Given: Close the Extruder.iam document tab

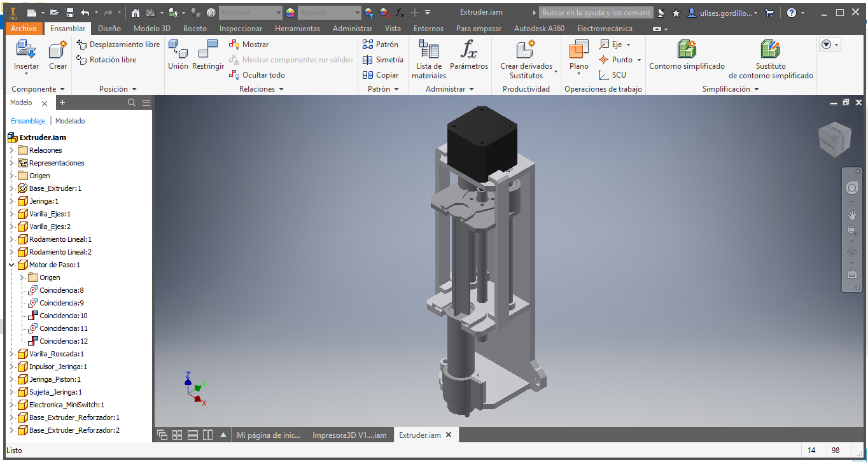Looking at the screenshot, I should coord(449,435).
